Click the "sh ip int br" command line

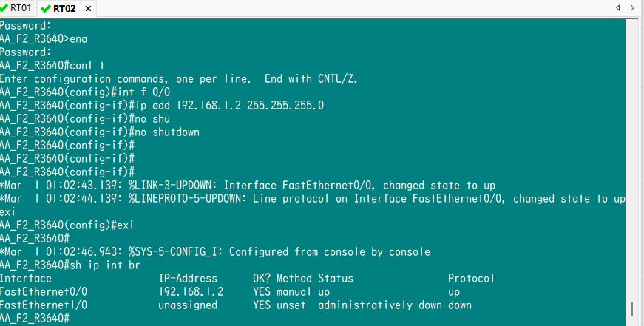click(x=70, y=265)
